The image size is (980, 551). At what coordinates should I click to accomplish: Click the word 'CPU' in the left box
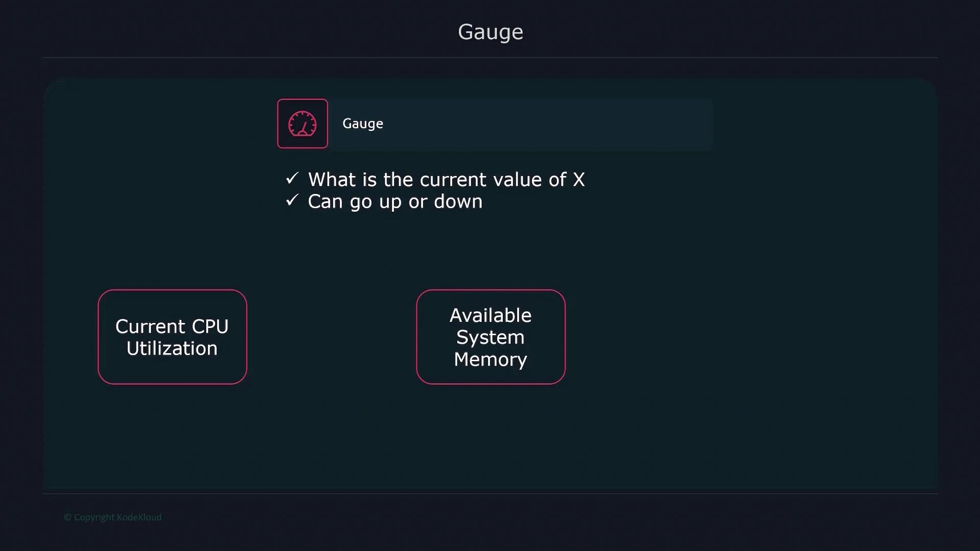point(210,327)
